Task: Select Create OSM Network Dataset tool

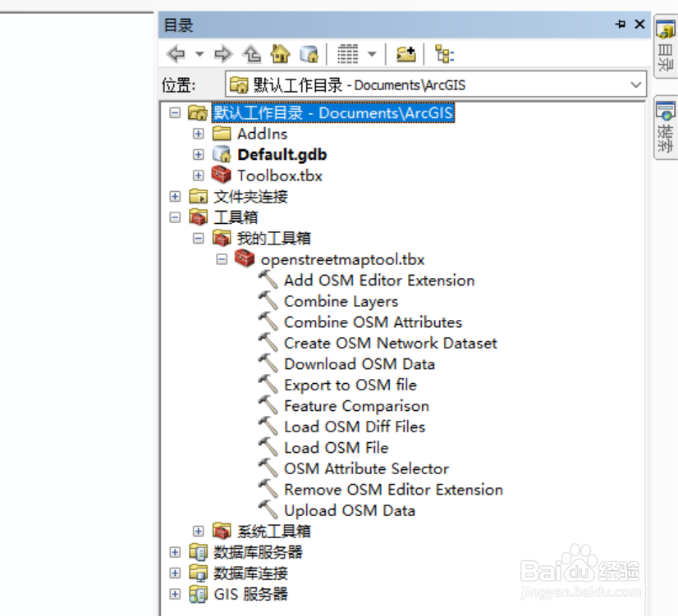Action: tap(391, 343)
